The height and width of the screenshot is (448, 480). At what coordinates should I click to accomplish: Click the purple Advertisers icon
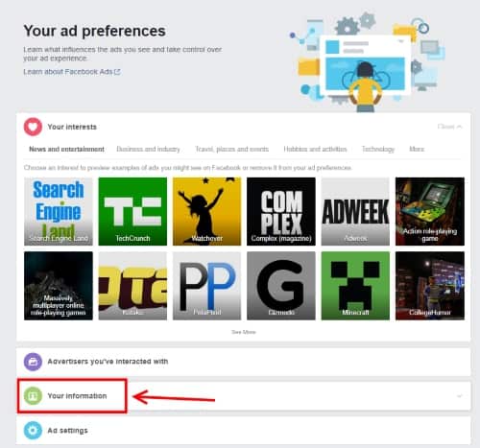33,362
